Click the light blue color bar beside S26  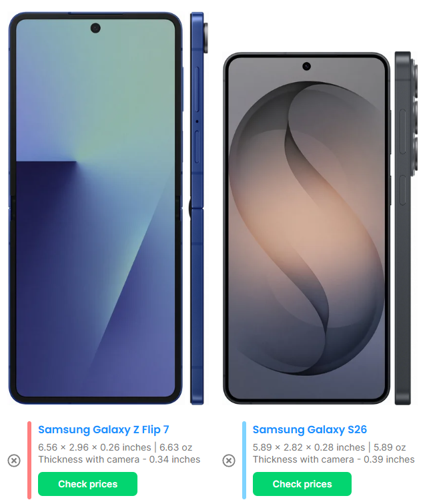click(x=244, y=460)
